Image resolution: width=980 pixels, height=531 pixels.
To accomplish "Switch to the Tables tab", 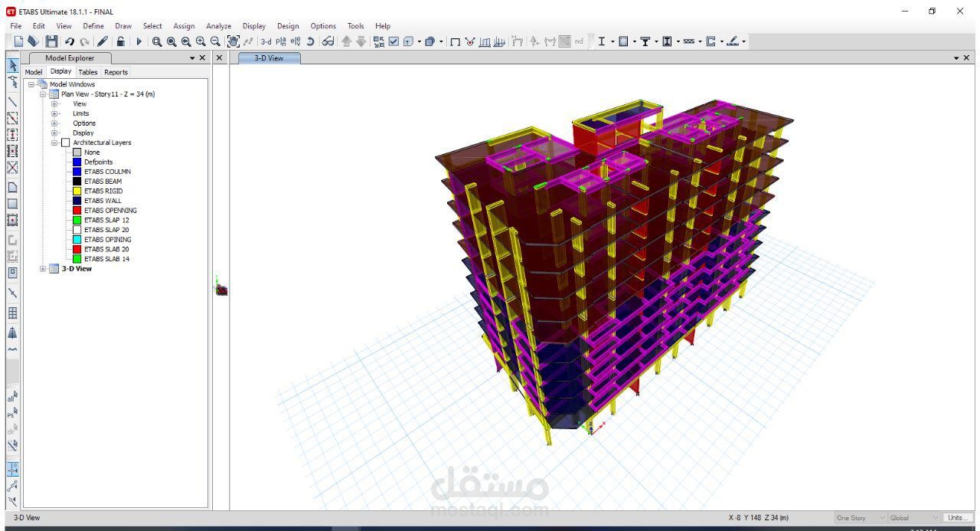I will pyautogui.click(x=88, y=71).
